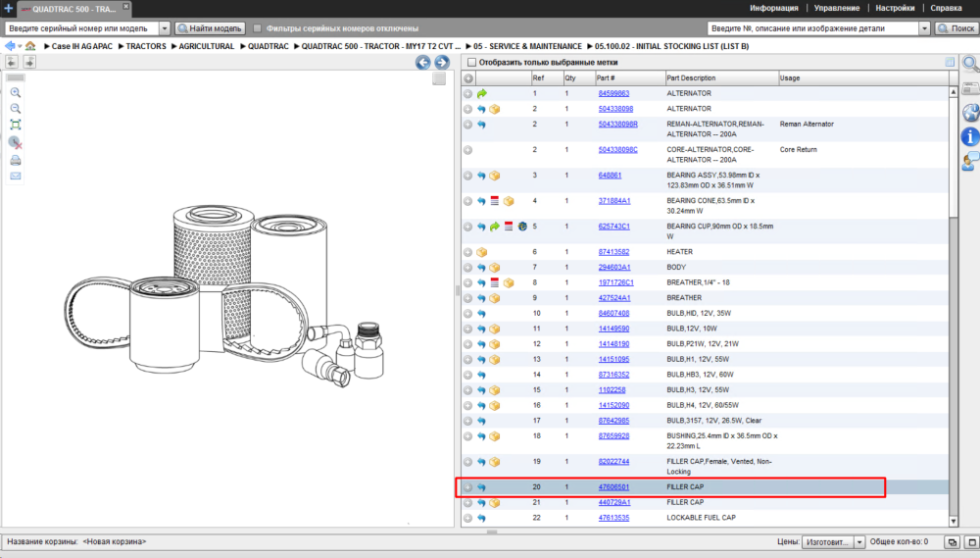Open TRACTORS breadcrumb level
The width and height of the screenshot is (980, 558).
coord(146,46)
